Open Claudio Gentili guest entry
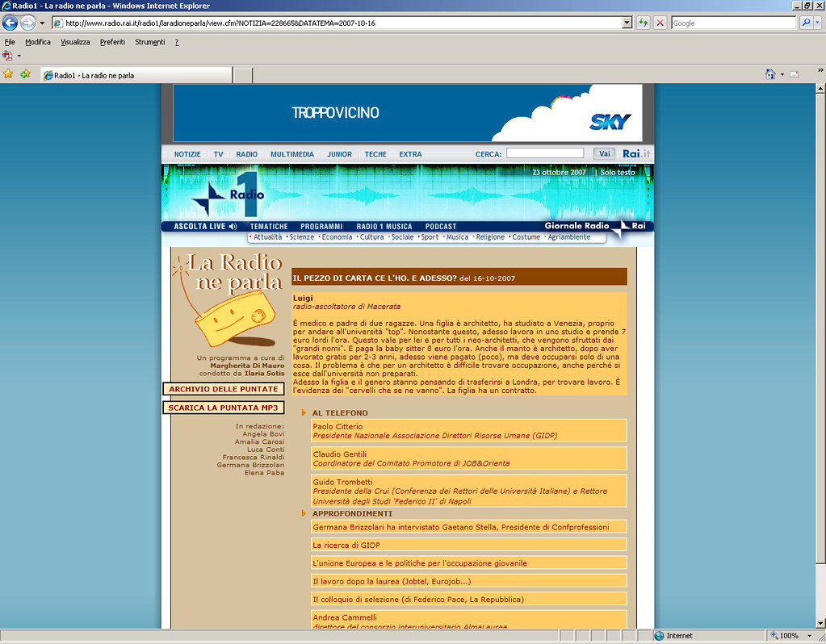 coord(469,458)
